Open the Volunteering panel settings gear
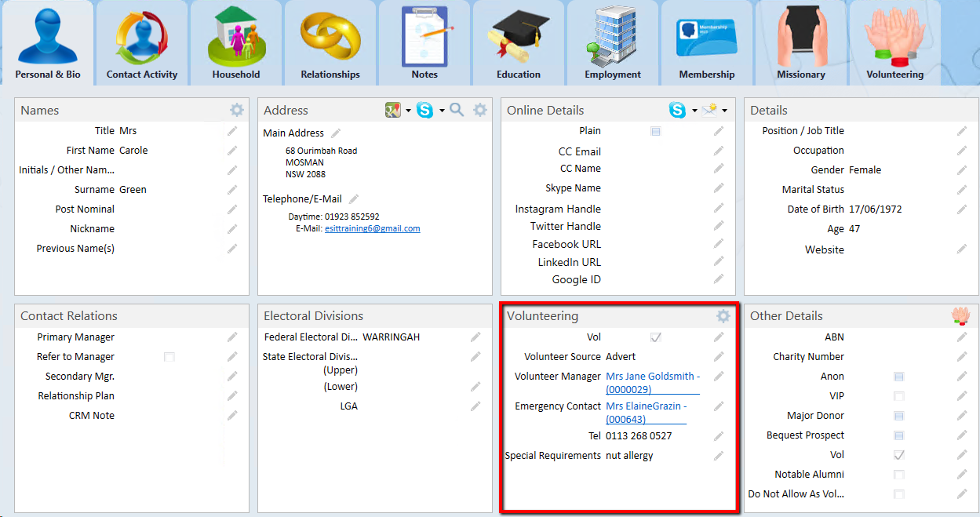Image resolution: width=980 pixels, height=517 pixels. (x=723, y=316)
